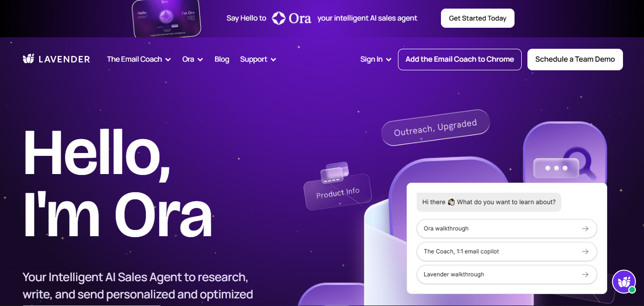
Task: Click the Product Info card
Action: click(338, 191)
